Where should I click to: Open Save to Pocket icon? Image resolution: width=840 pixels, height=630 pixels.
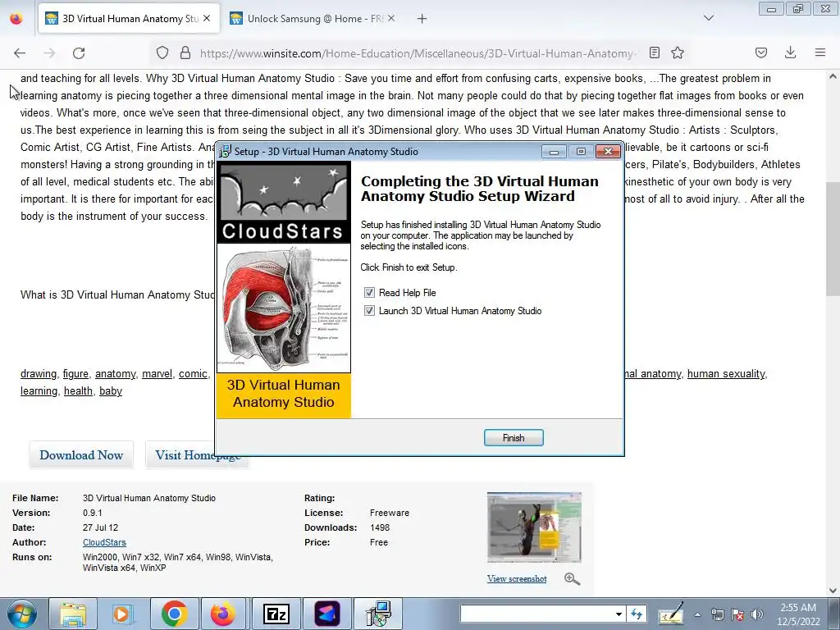pos(760,52)
